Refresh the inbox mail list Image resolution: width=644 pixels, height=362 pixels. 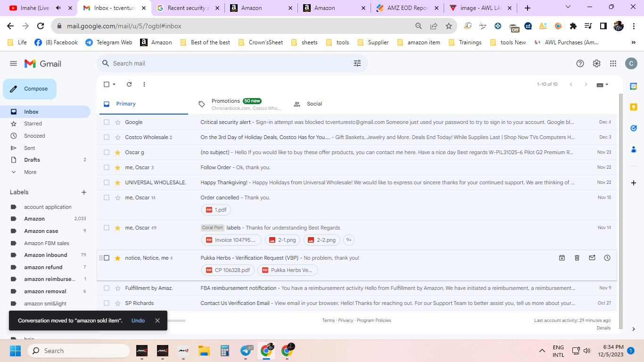pos(129,84)
